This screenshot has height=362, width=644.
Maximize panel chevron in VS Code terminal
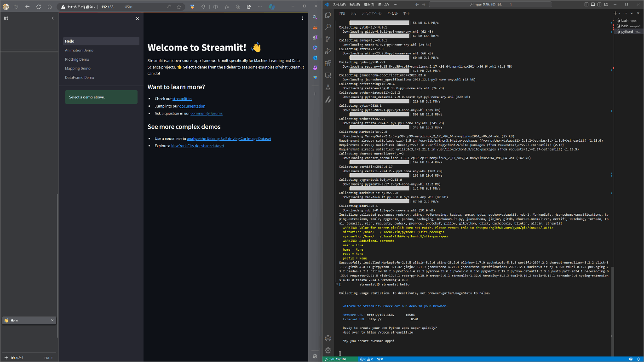click(x=632, y=13)
